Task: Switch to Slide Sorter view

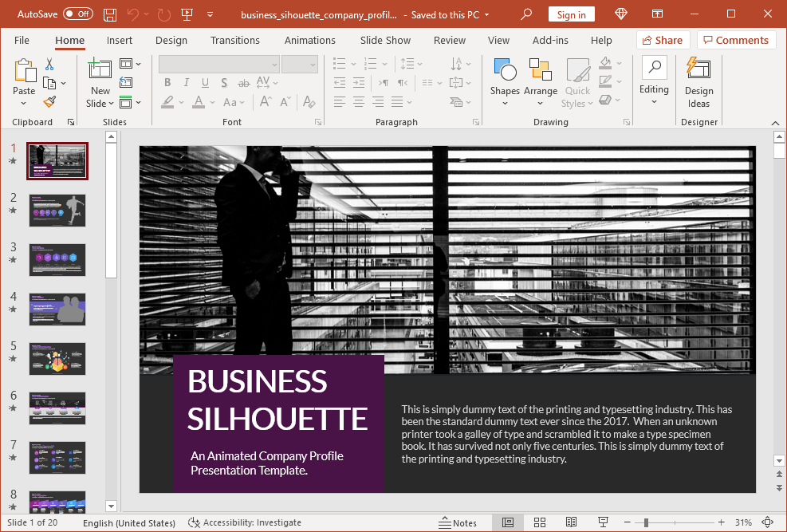Action: point(540,522)
